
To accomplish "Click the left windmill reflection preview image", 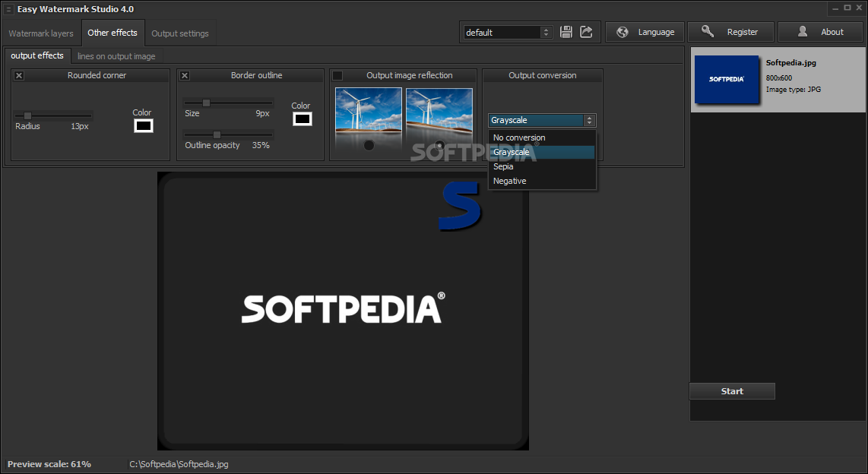I will 369,110.
